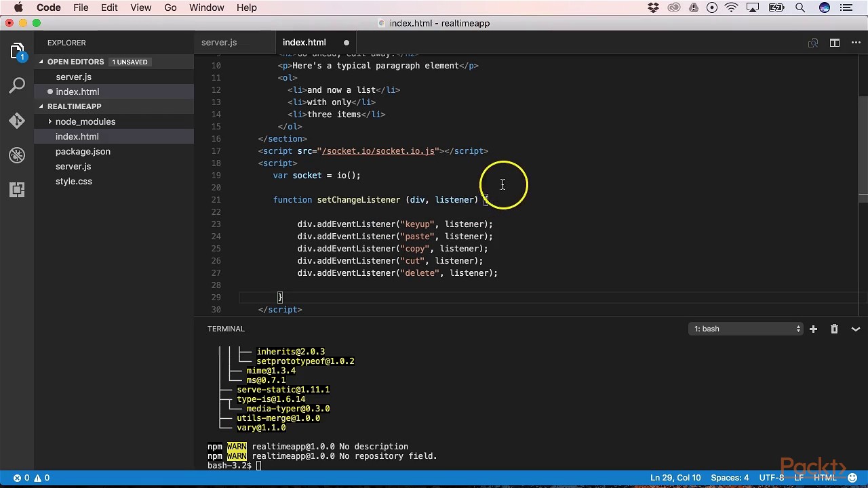Open the Notification Center icon
Screen dimensions: 868x488
click(846, 7)
